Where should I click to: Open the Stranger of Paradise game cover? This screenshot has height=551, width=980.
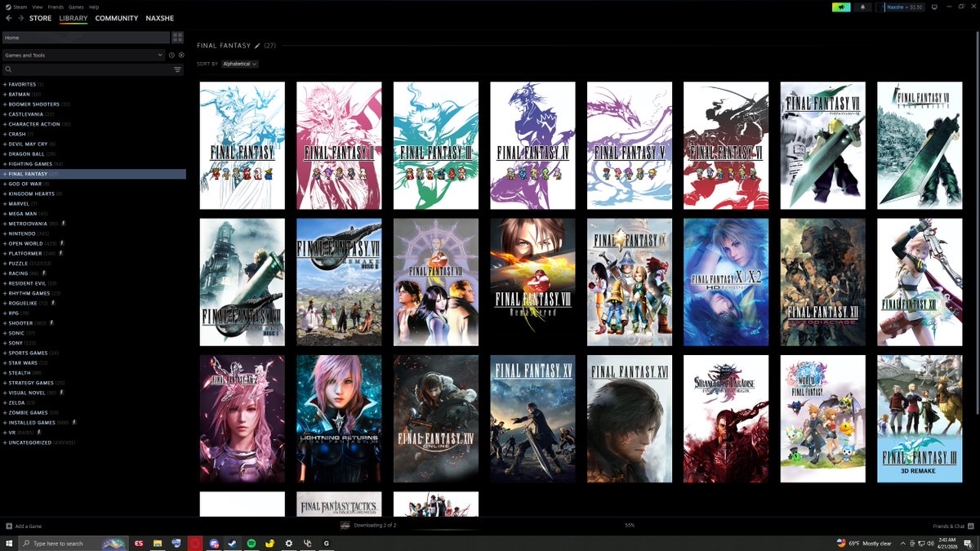[726, 419]
